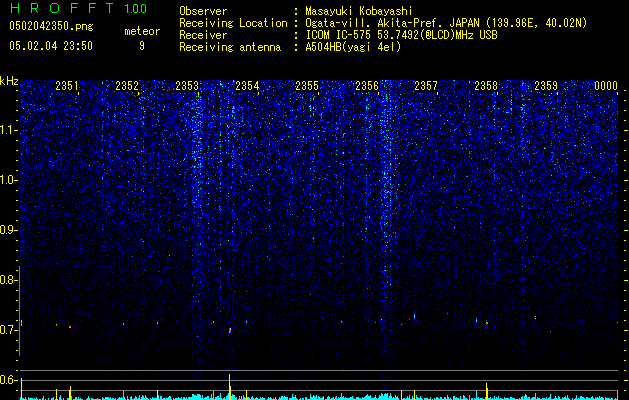Click the yellow intensity spike near 2358
Screen dimensions: 629x400
click(487, 391)
